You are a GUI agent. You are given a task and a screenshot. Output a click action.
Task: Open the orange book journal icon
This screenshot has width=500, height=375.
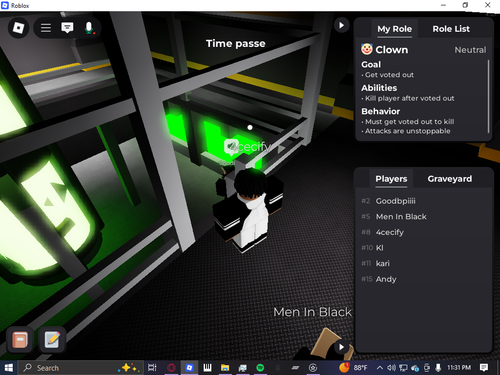pyautogui.click(x=20, y=340)
